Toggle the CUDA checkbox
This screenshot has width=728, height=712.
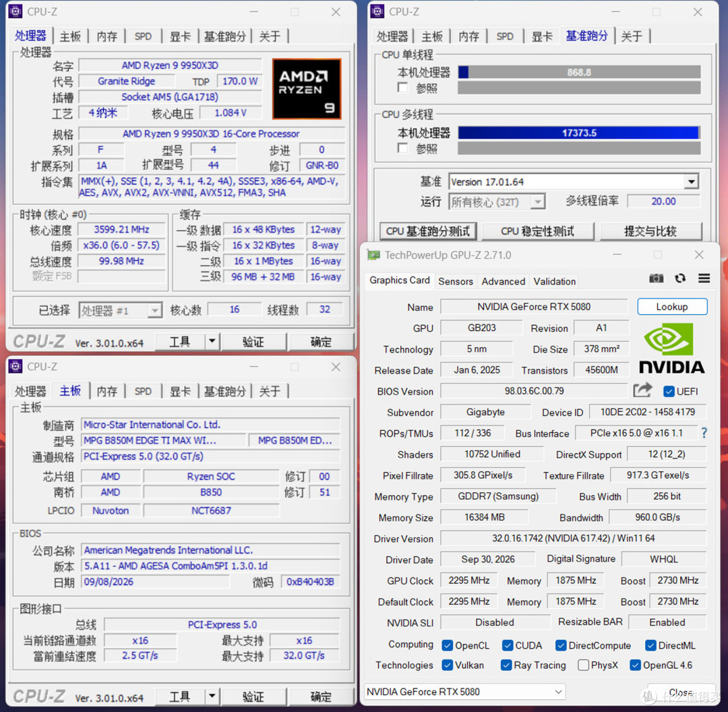pos(508,645)
